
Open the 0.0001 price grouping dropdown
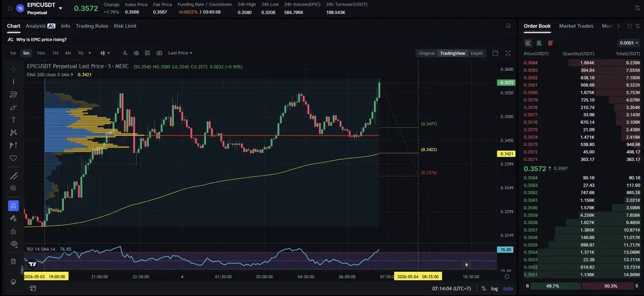pos(628,43)
